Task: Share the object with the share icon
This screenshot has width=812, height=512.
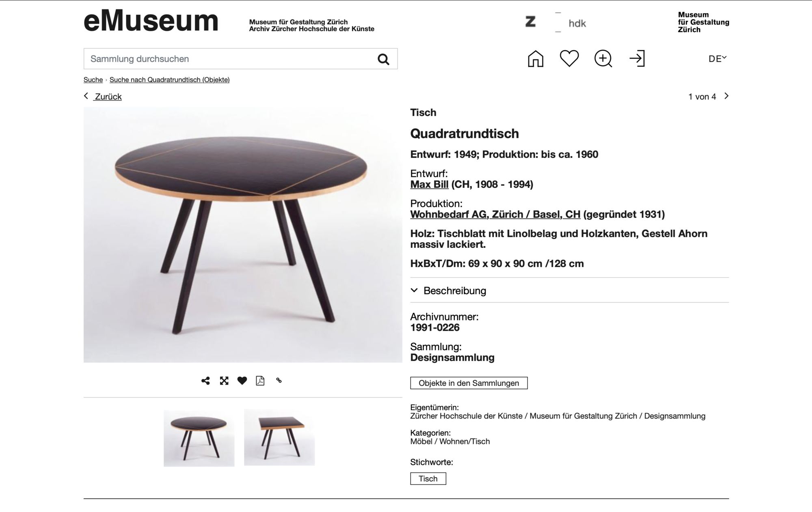Action: pyautogui.click(x=205, y=381)
